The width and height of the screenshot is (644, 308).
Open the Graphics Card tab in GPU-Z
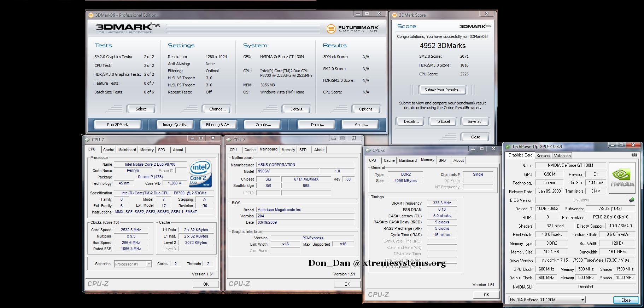pos(520,155)
